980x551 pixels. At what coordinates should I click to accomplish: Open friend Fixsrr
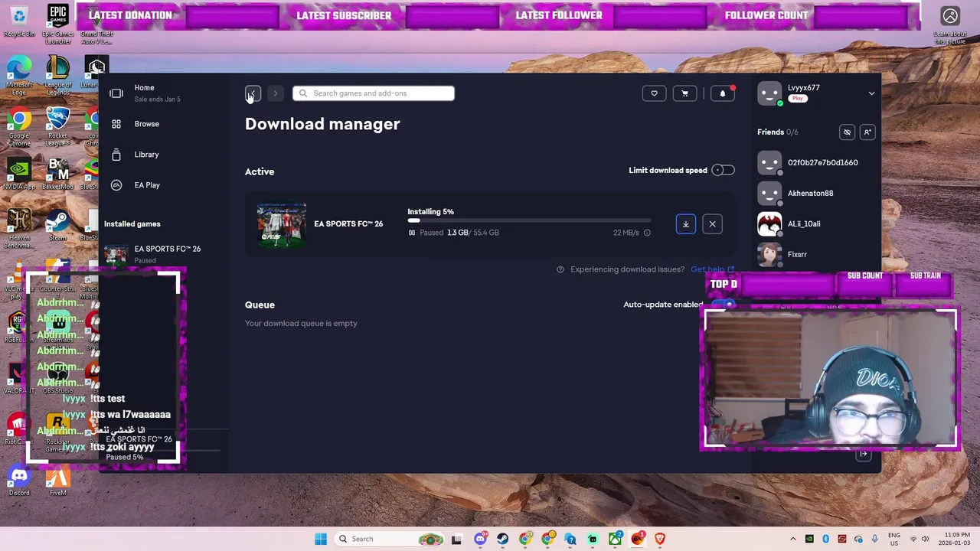click(816, 254)
